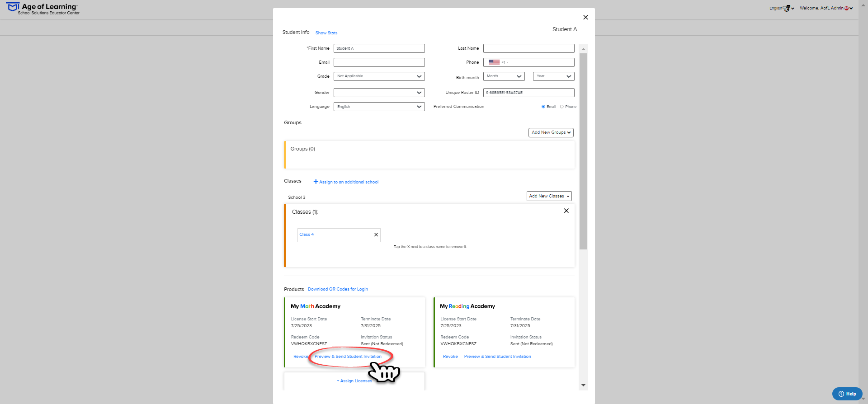The width and height of the screenshot is (868, 404).
Task: Open the Add New Groups dropdown
Action: click(551, 132)
